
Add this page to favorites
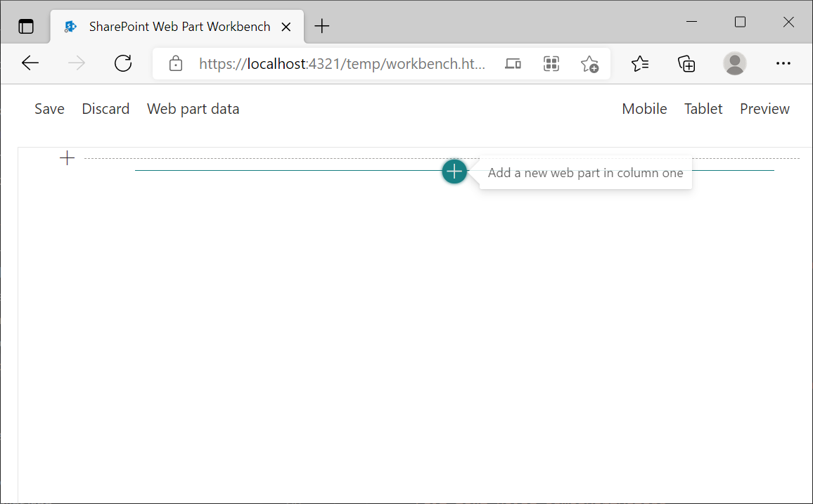(589, 64)
